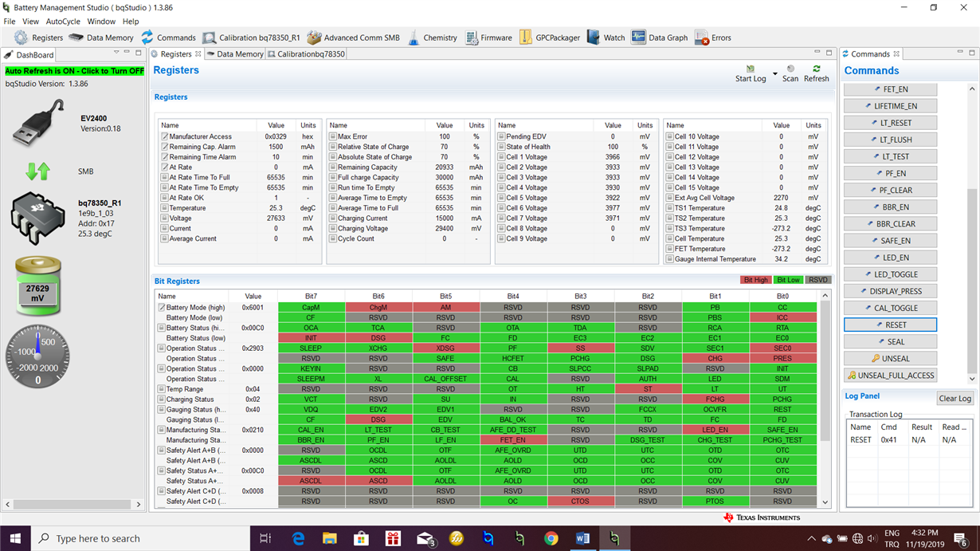
Task: Show hidden system tray icons
Action: (811, 539)
